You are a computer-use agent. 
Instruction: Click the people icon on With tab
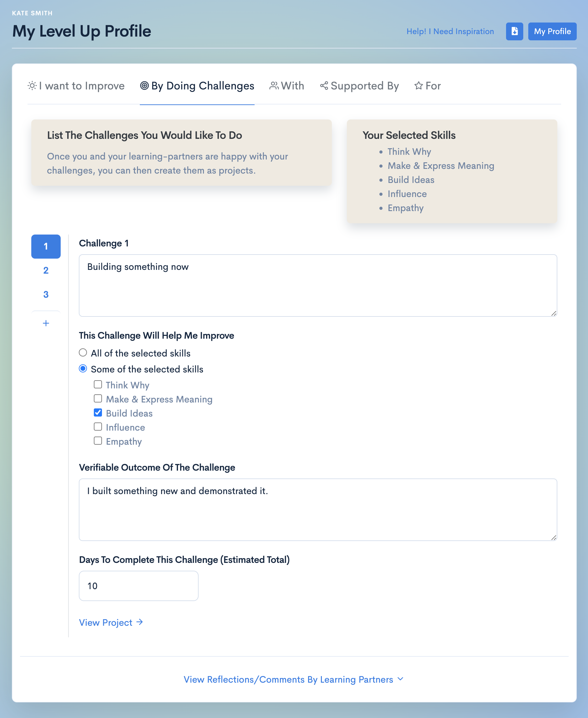pyautogui.click(x=274, y=86)
